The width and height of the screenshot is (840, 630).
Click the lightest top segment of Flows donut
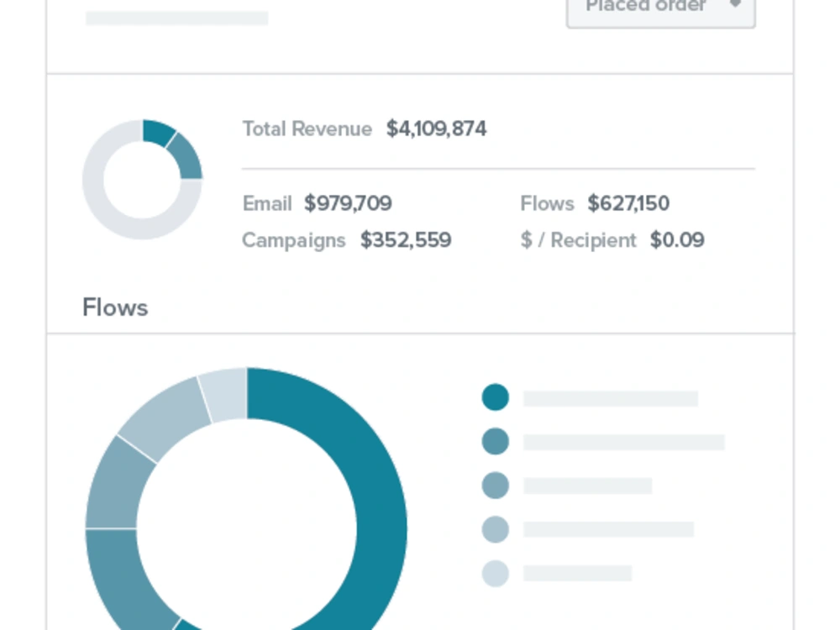click(225, 394)
